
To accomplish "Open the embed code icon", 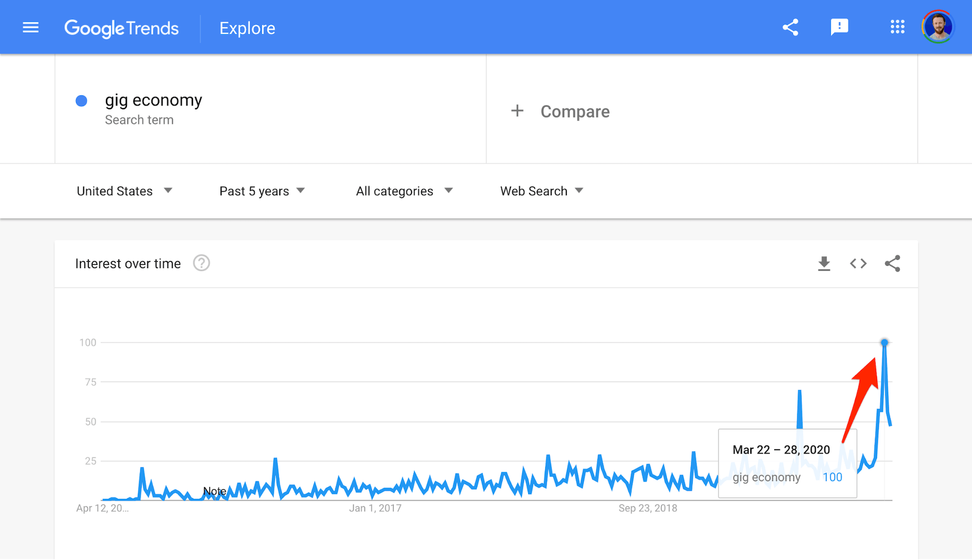I will tap(858, 263).
